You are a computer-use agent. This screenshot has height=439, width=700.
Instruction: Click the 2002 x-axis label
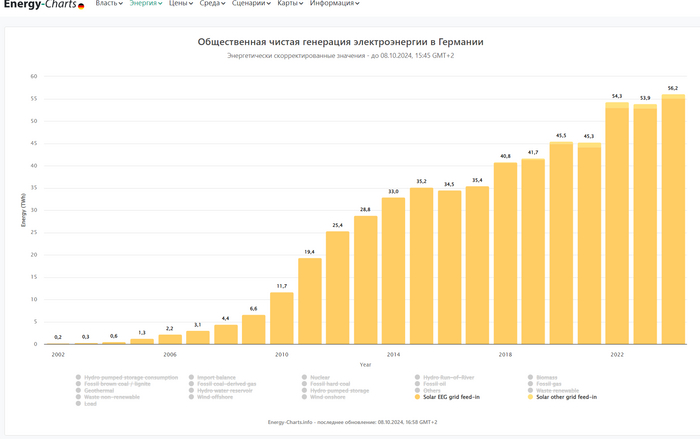pyautogui.click(x=58, y=355)
